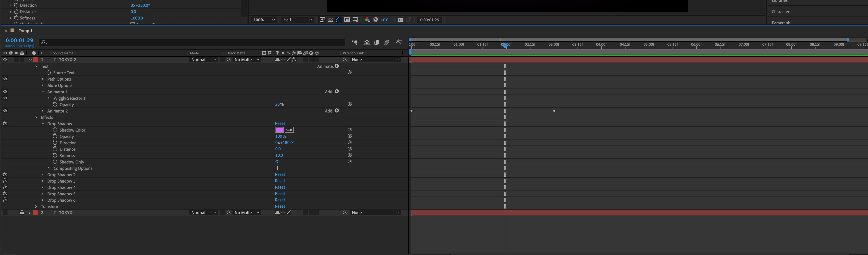
Task: Toggle the transparency grid icon
Action: point(331,20)
